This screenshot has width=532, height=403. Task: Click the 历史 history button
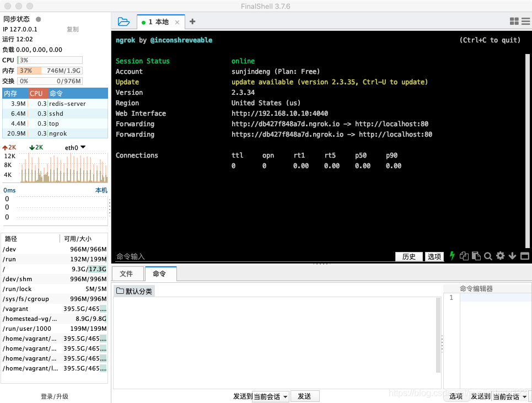tap(409, 256)
